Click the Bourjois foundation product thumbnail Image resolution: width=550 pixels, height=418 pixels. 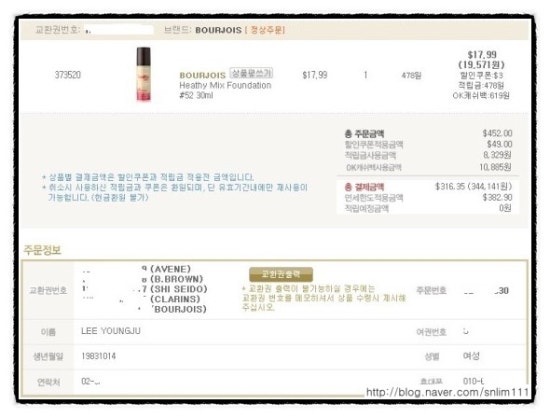143,74
